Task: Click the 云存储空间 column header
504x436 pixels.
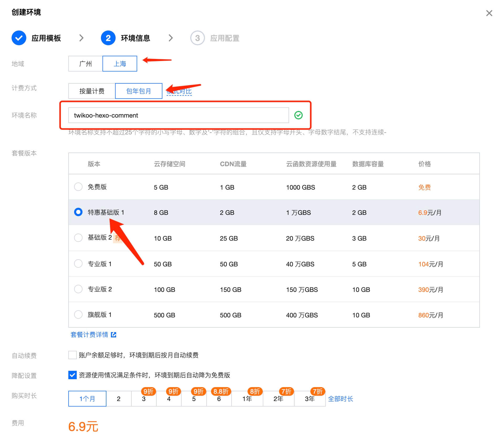Action: coord(169,164)
